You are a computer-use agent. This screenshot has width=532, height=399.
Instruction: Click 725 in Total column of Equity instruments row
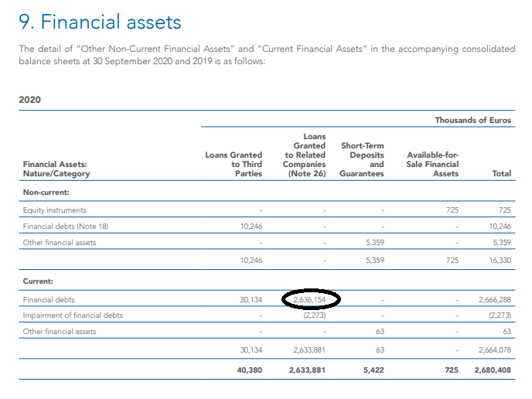(x=505, y=210)
